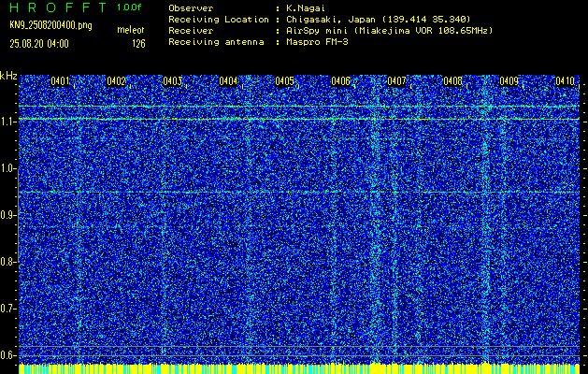The width and height of the screenshot is (588, 374).
Task: Click time marker 0408
Action: pyautogui.click(x=453, y=81)
